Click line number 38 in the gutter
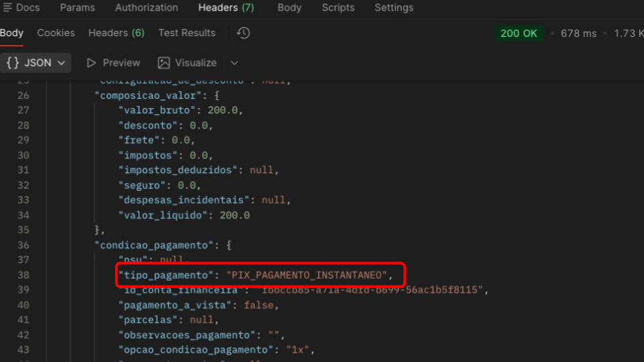Image resolution: width=644 pixels, height=362 pixels. click(x=23, y=276)
